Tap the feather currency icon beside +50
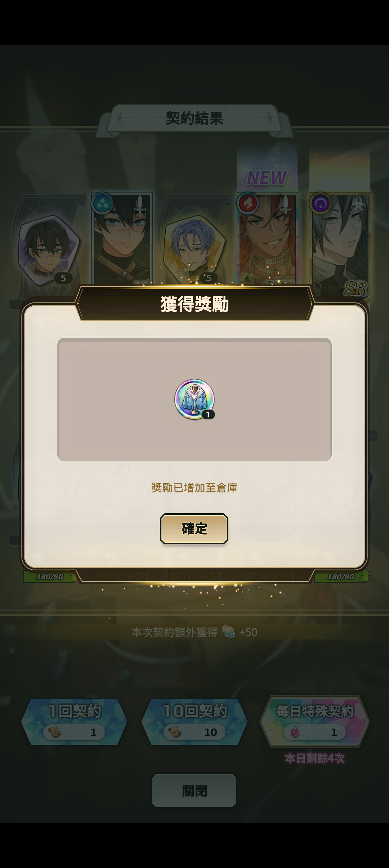The height and width of the screenshot is (868, 389). pyautogui.click(x=228, y=632)
